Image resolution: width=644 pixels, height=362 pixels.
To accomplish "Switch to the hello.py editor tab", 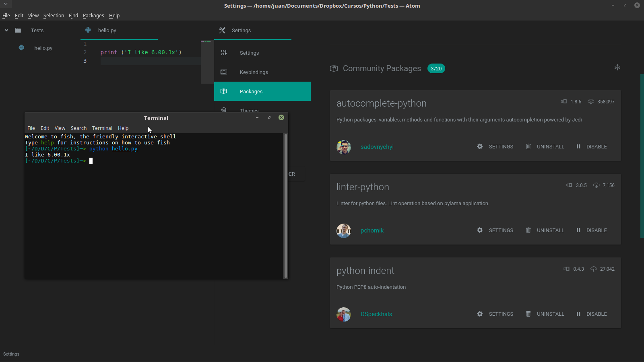I will pos(119,30).
